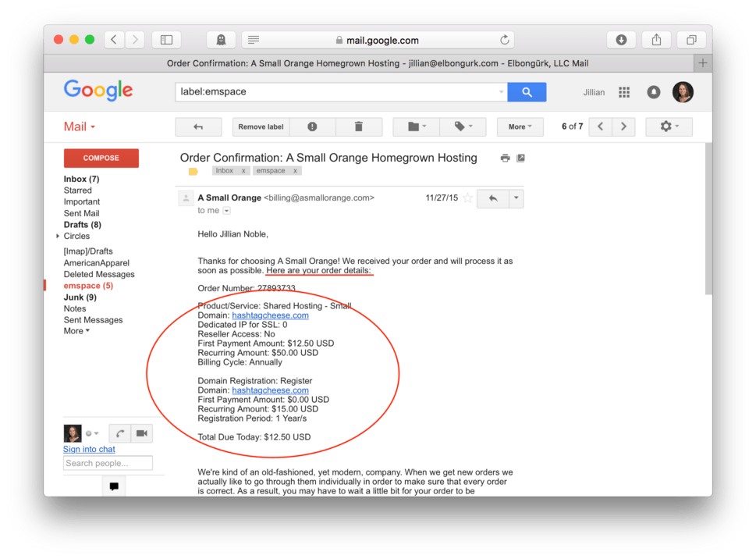This screenshot has width=756, height=559.
Task: Open the Notes label
Action: (x=75, y=308)
